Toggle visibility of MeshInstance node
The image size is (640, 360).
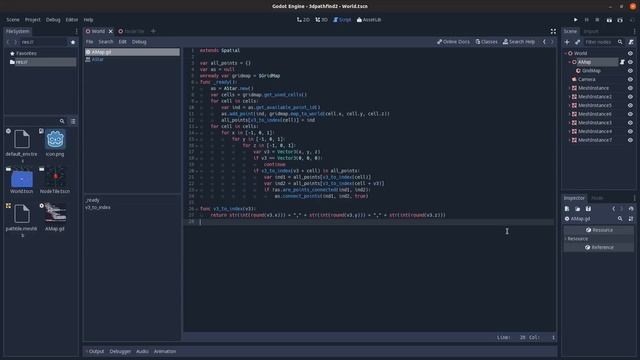pos(630,88)
